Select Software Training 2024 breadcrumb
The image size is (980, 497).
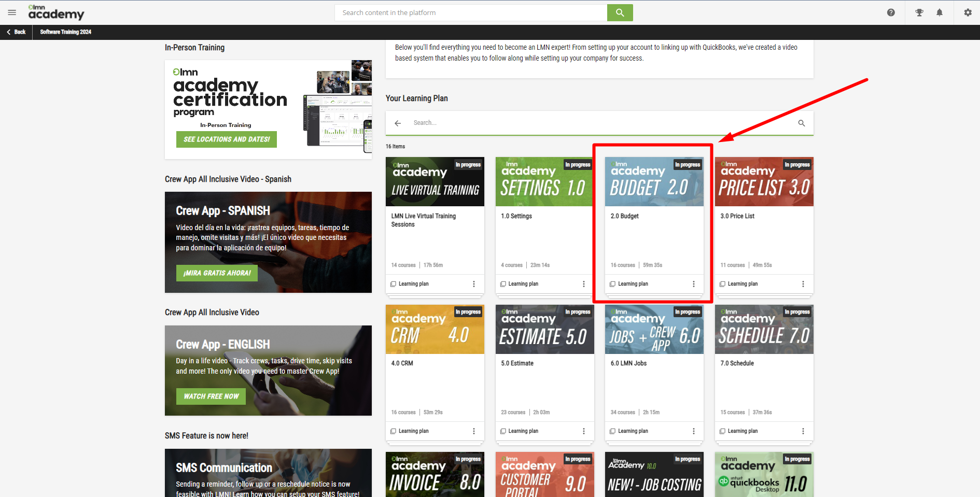[65, 32]
